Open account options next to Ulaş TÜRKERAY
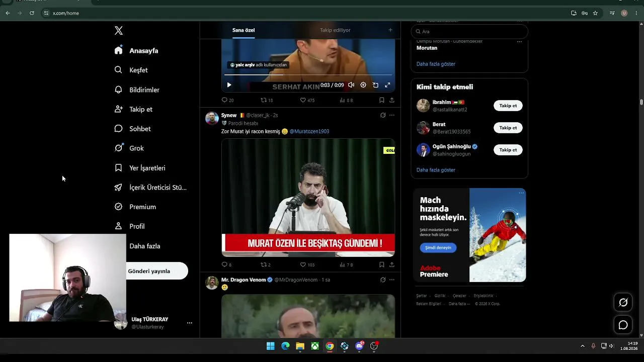644x362 pixels. [190, 323]
